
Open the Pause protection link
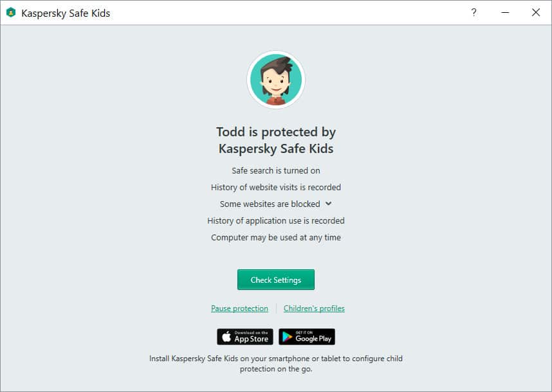click(x=239, y=308)
